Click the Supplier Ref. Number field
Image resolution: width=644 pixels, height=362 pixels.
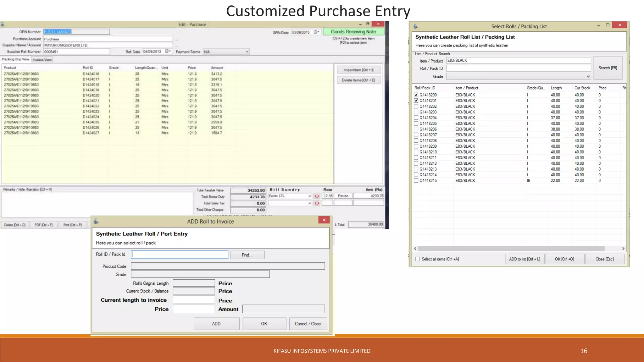pyautogui.click(x=76, y=52)
